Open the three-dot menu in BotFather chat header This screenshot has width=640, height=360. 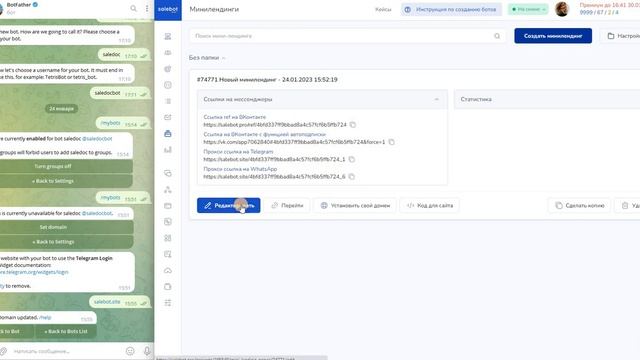point(147,8)
